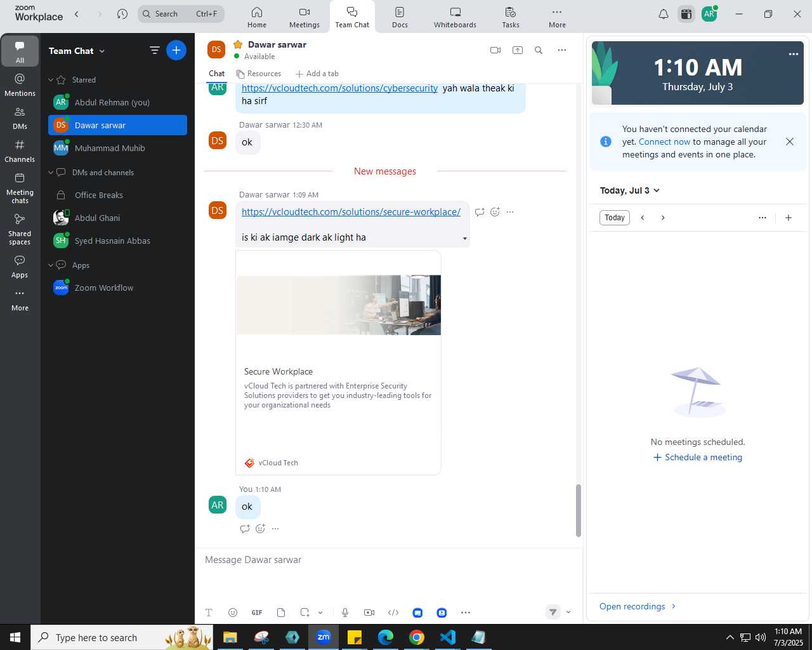This screenshot has height=650, width=812.
Task: Open the Resources tab in chat
Action: [258, 74]
